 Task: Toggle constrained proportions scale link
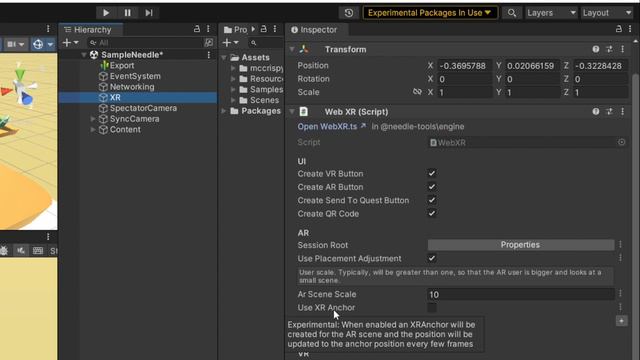point(417,92)
